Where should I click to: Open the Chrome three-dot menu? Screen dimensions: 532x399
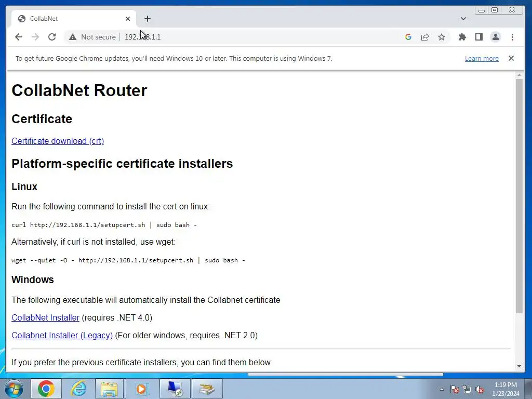pyautogui.click(x=512, y=37)
